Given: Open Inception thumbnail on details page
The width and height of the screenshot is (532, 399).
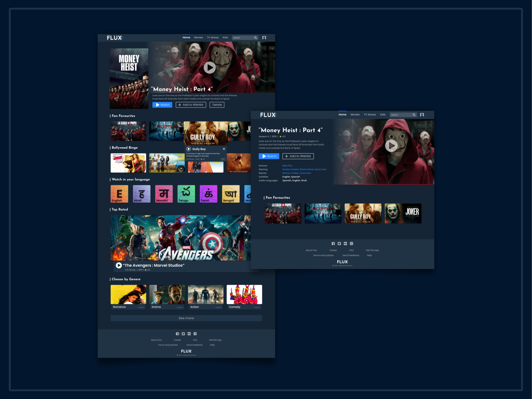Looking at the screenshot, I should [323, 213].
